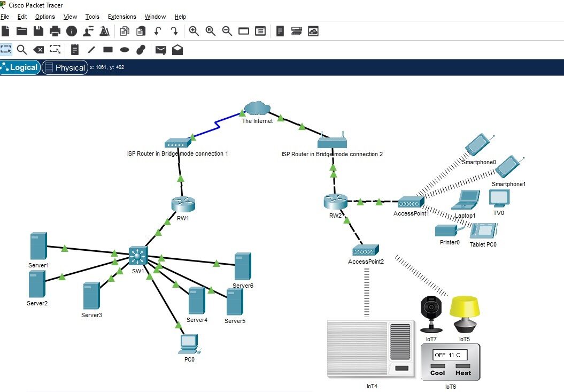
Task: Switch to the Physical workspace tab
Action: [65, 67]
